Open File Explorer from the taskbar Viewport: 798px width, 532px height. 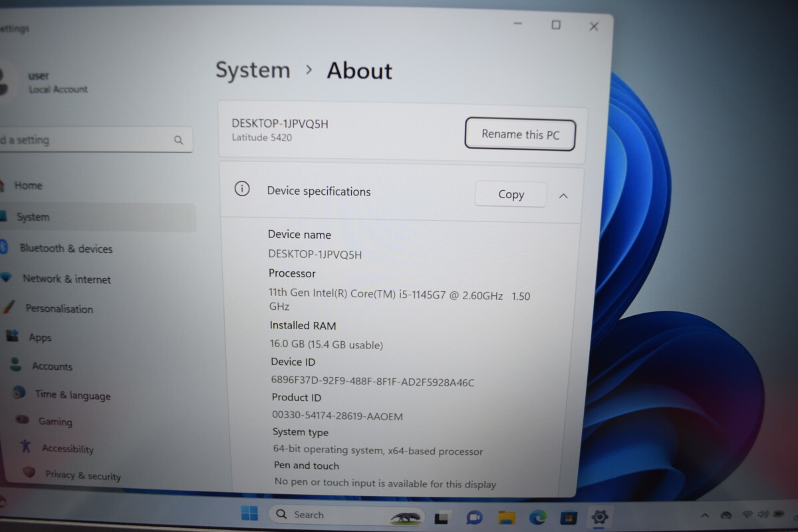point(507,517)
